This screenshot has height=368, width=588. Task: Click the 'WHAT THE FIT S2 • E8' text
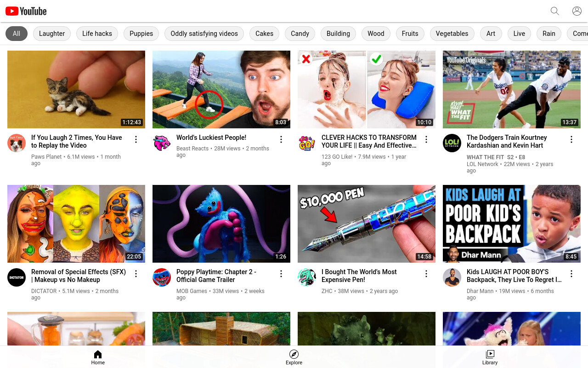pos(496,157)
